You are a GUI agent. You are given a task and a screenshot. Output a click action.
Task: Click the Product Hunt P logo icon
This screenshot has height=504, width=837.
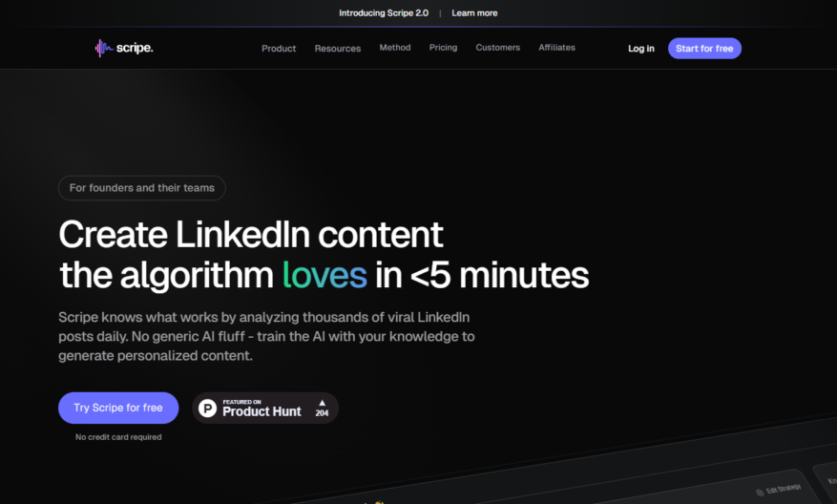(x=208, y=409)
